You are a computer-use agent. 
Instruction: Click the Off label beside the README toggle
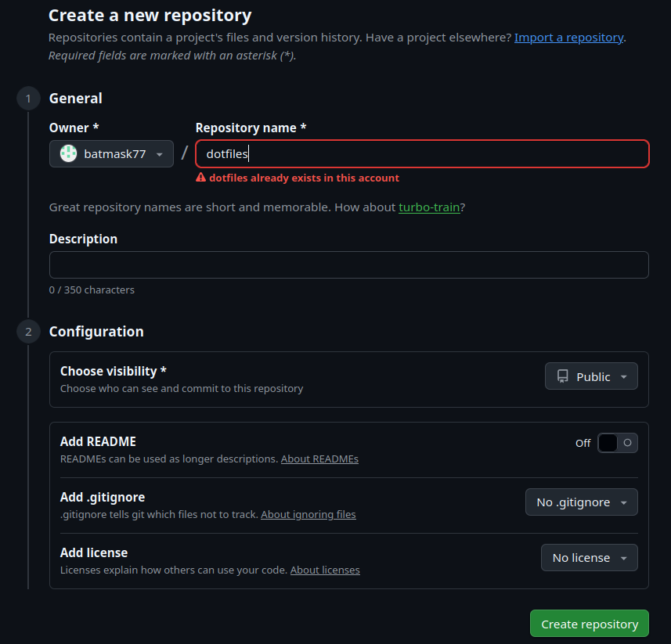click(583, 443)
